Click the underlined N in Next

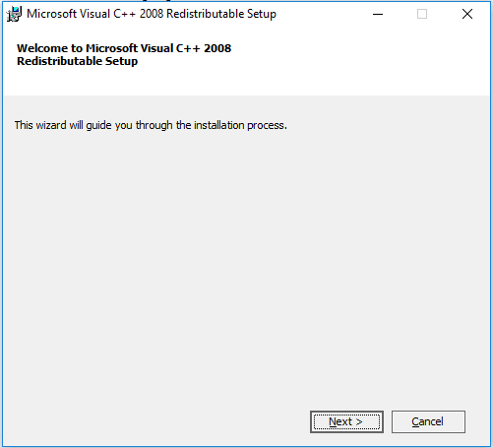click(333, 421)
